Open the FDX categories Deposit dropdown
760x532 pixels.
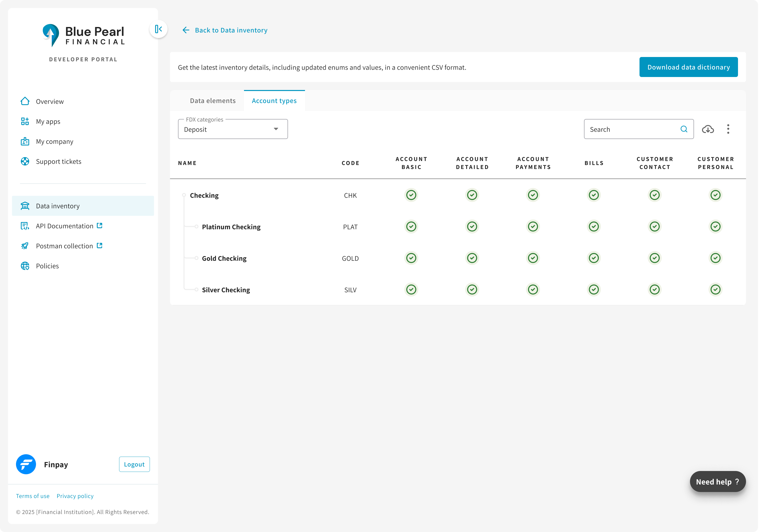coord(233,129)
